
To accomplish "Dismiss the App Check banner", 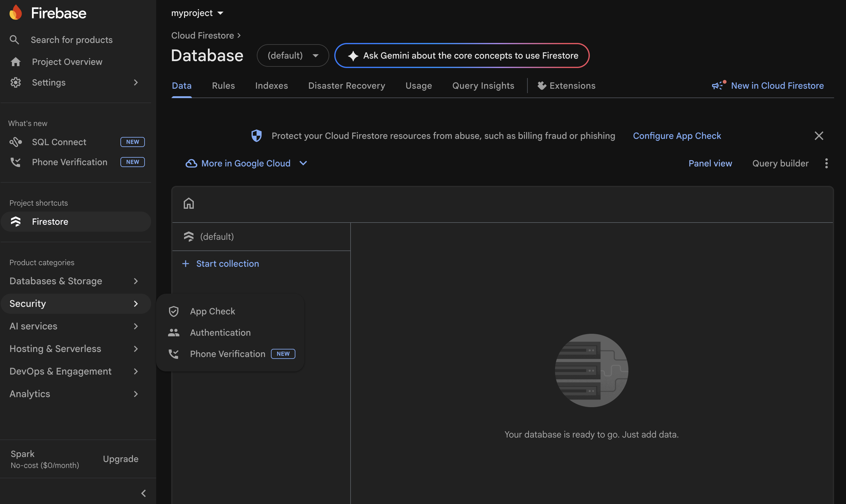I will 819,136.
